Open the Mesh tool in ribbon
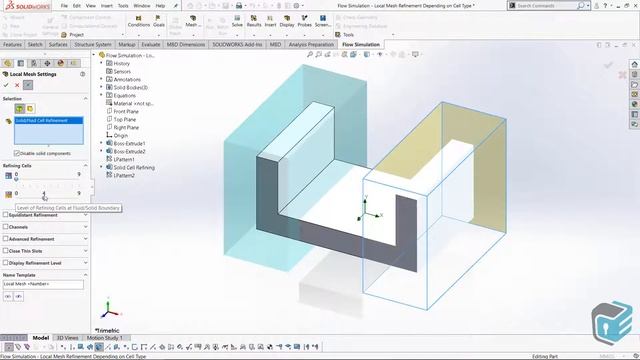The image size is (640, 360). (192, 21)
